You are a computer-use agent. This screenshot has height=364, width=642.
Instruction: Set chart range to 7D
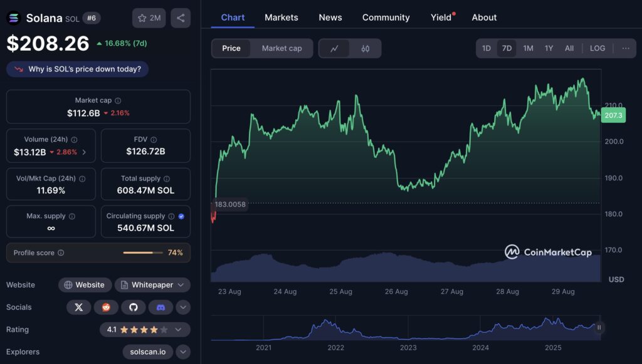click(507, 48)
